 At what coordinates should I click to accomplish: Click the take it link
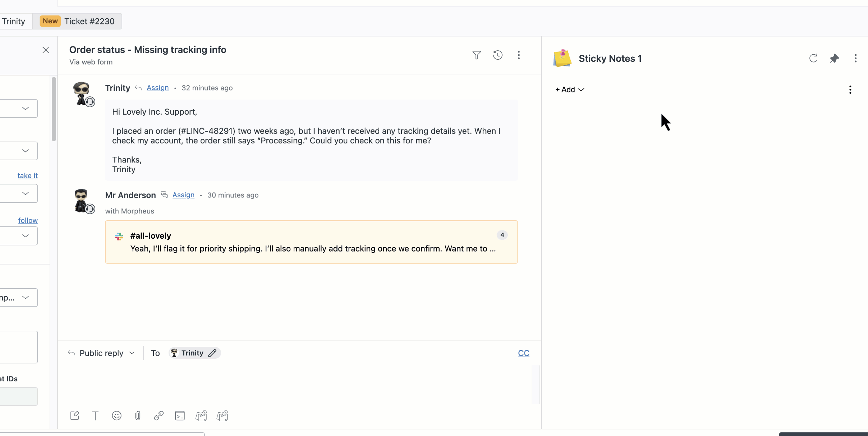(x=28, y=175)
